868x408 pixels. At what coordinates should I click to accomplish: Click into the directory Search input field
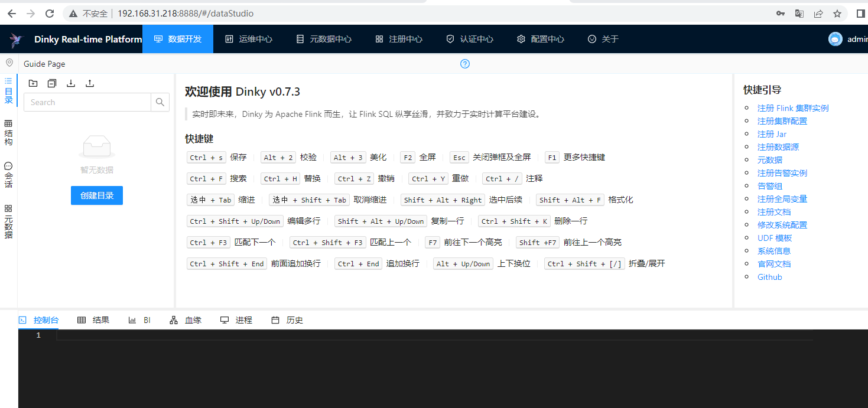click(87, 102)
